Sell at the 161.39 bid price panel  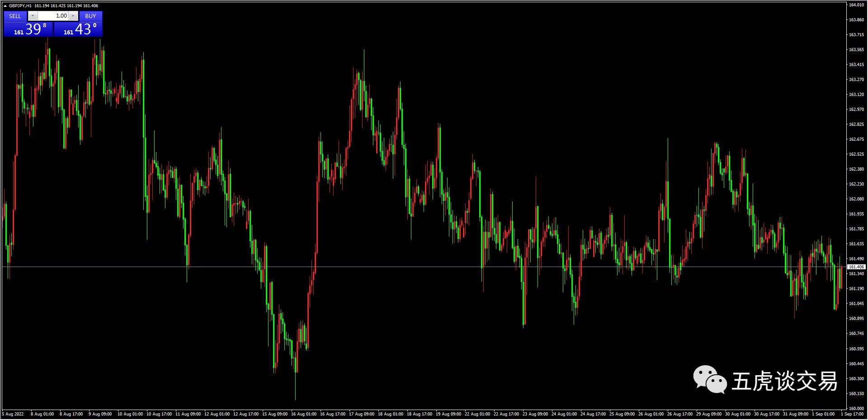(x=28, y=29)
